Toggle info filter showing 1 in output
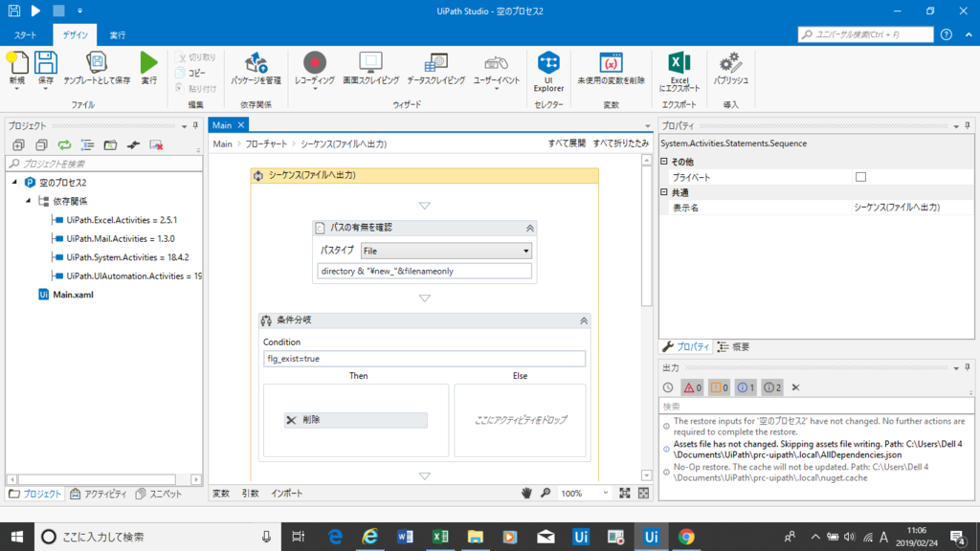The image size is (980, 551). [746, 388]
